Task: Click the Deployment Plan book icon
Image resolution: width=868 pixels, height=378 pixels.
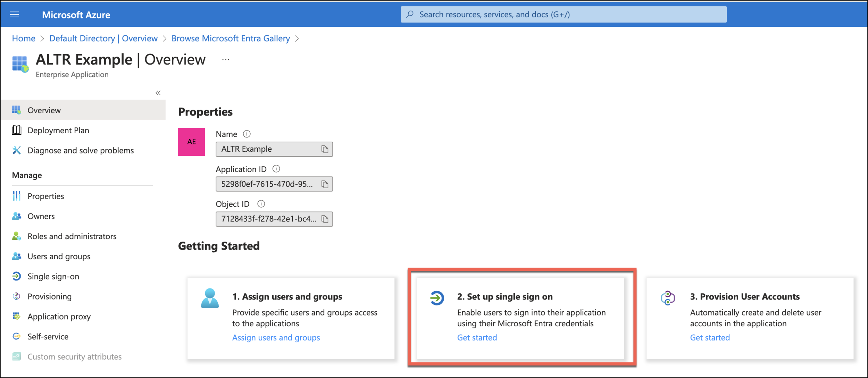Action: point(16,130)
